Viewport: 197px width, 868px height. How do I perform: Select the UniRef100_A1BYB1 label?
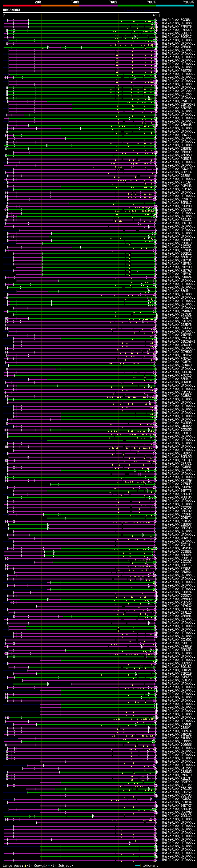[x=177, y=260]
